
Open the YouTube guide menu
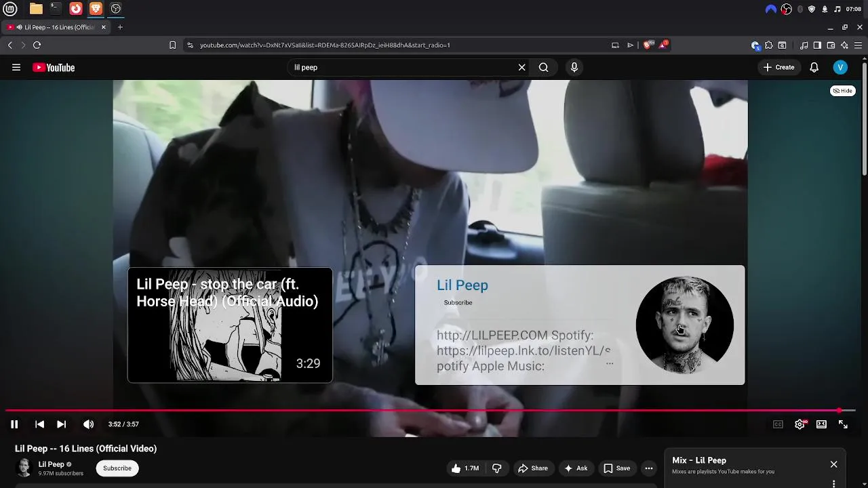coord(16,67)
